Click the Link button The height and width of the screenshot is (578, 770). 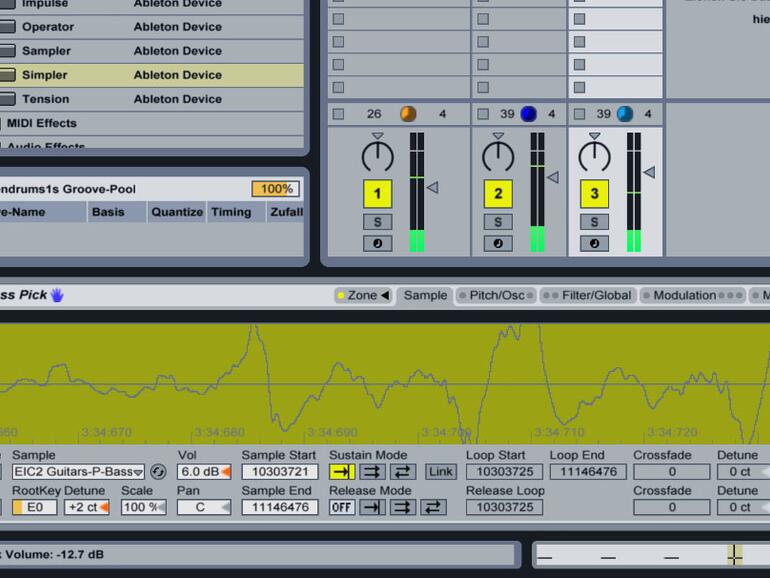[x=440, y=472]
